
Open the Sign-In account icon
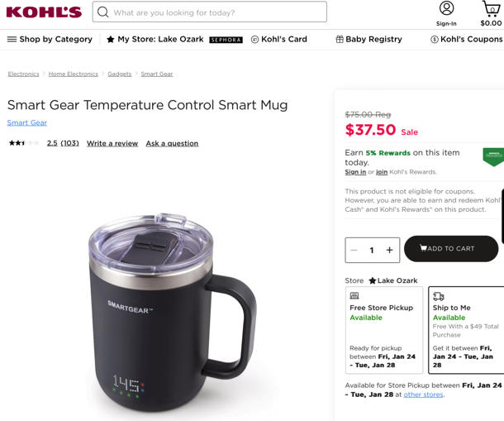click(x=446, y=8)
